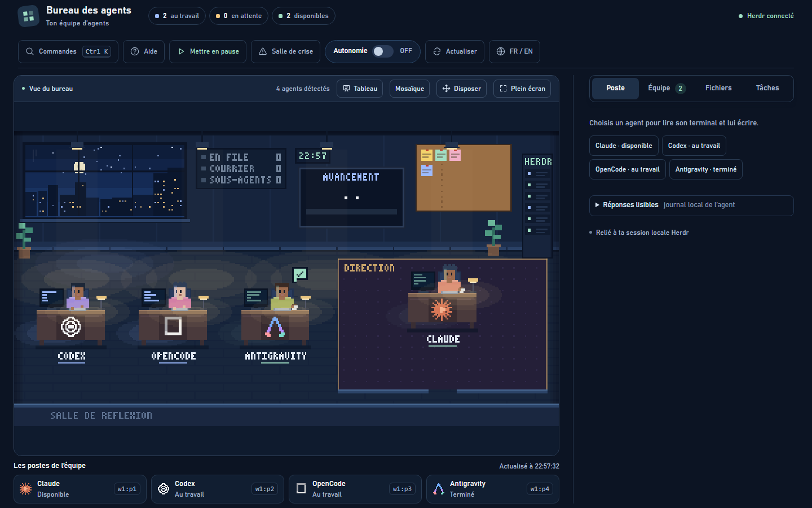Click the Codex desk logo in office

[71, 326]
